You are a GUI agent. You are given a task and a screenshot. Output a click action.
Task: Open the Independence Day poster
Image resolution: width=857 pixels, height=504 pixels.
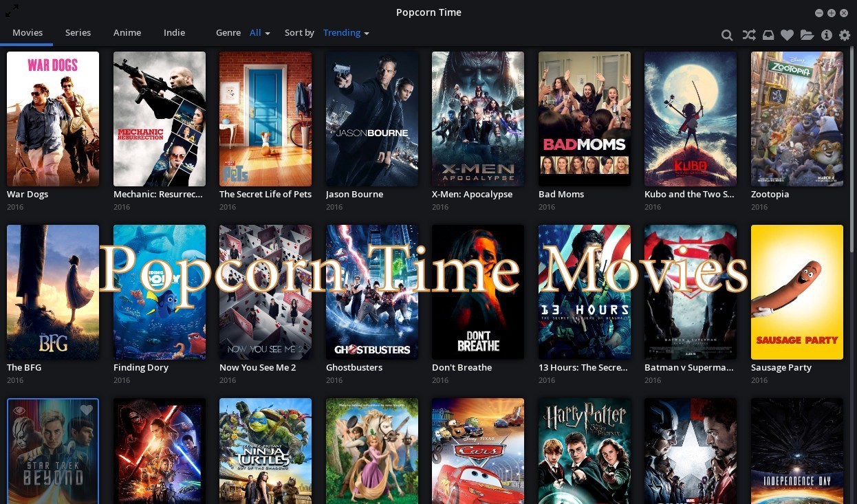coord(797,451)
